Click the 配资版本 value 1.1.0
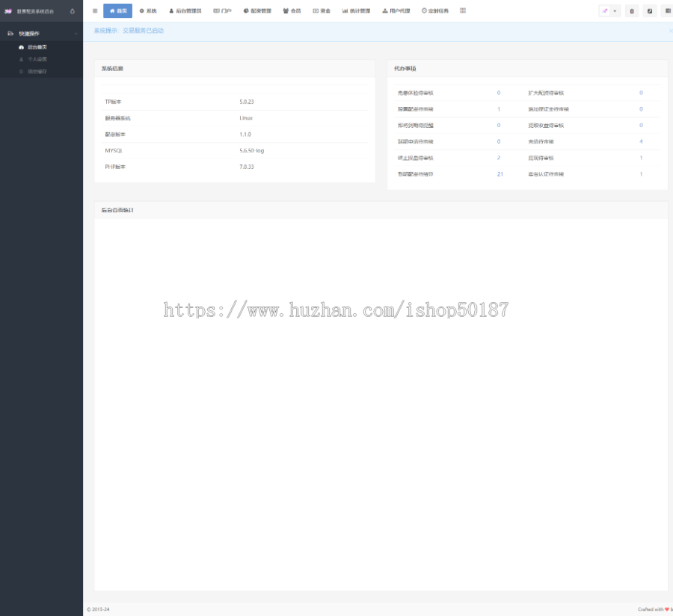This screenshot has height=616, width=673. click(x=245, y=135)
